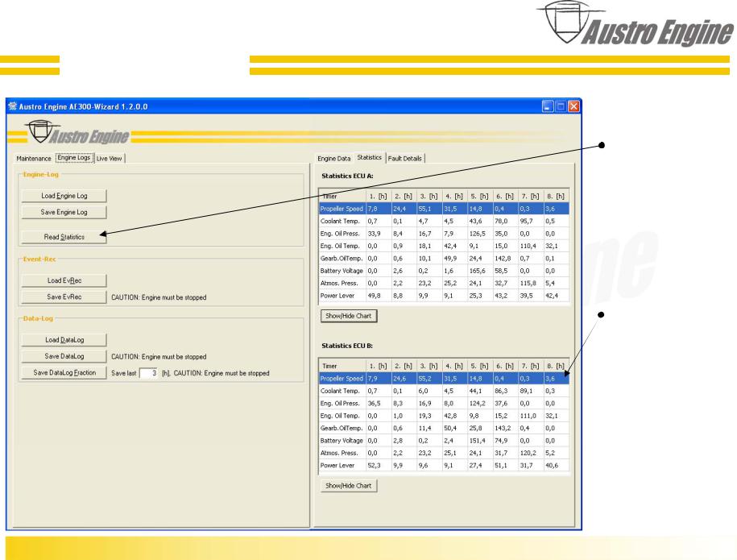Click the Load DataLog button
Viewport: 737px width, 560px height.
pyautogui.click(x=64, y=339)
